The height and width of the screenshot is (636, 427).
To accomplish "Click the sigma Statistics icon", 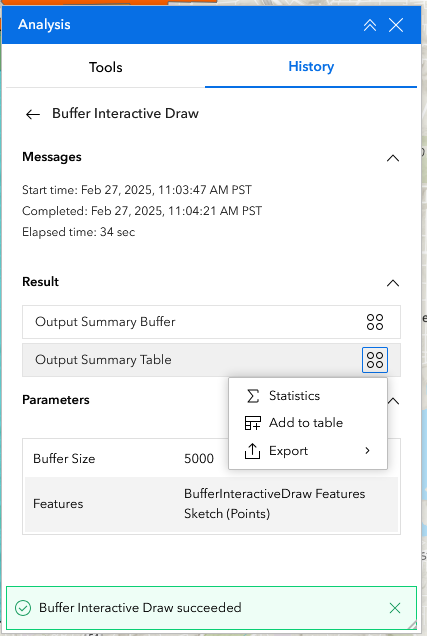I will [x=253, y=396].
